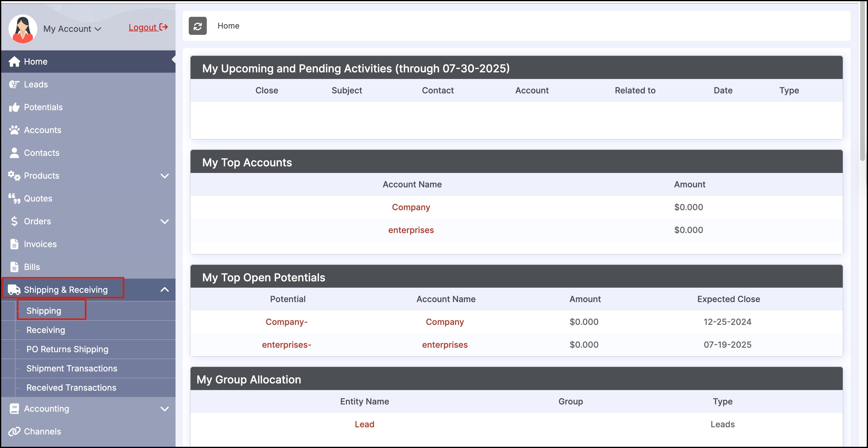
Task: Click the Accounting book icon
Action: 14,409
